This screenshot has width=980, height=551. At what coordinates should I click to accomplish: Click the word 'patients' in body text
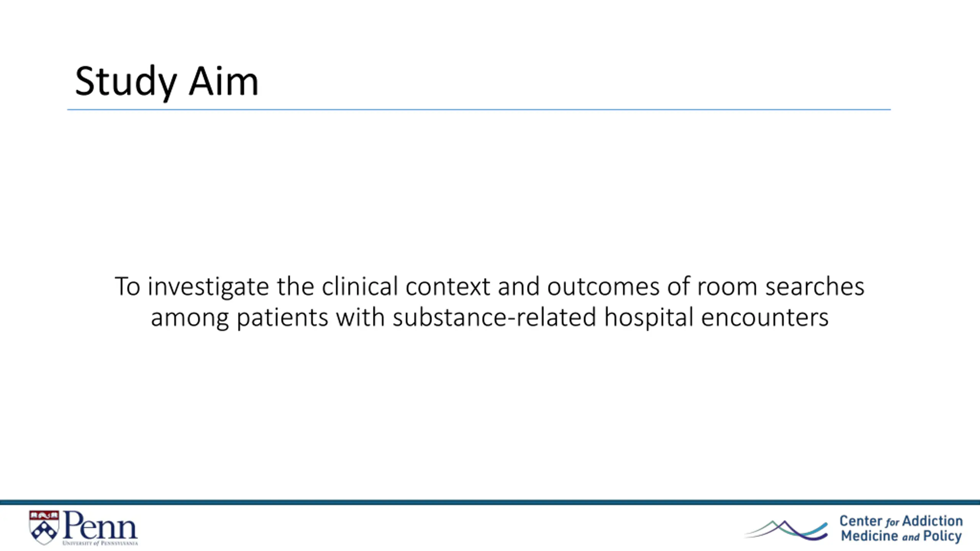click(283, 318)
